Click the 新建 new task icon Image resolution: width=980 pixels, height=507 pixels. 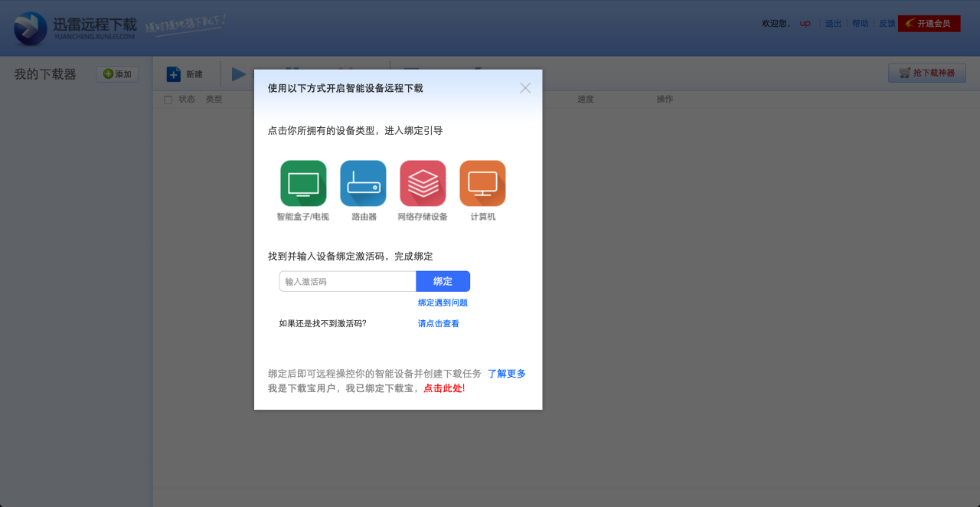coord(175,74)
